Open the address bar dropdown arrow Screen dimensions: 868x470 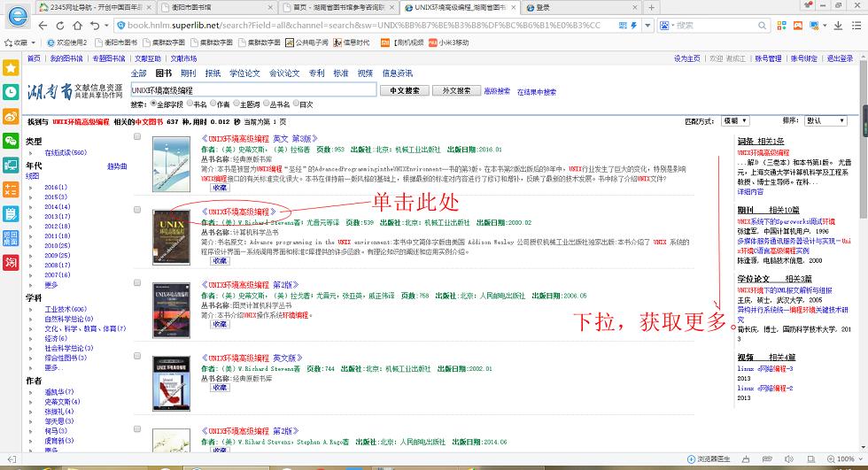click(647, 26)
